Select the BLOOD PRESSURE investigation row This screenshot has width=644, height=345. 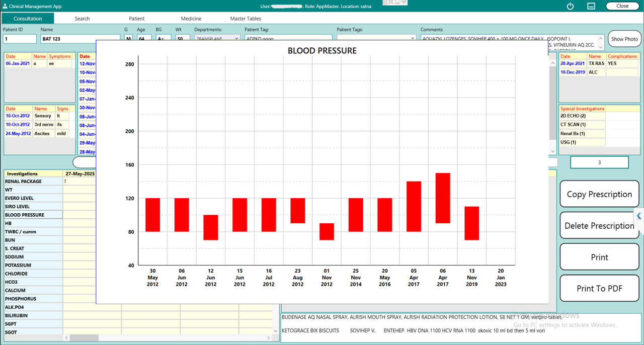(x=33, y=215)
